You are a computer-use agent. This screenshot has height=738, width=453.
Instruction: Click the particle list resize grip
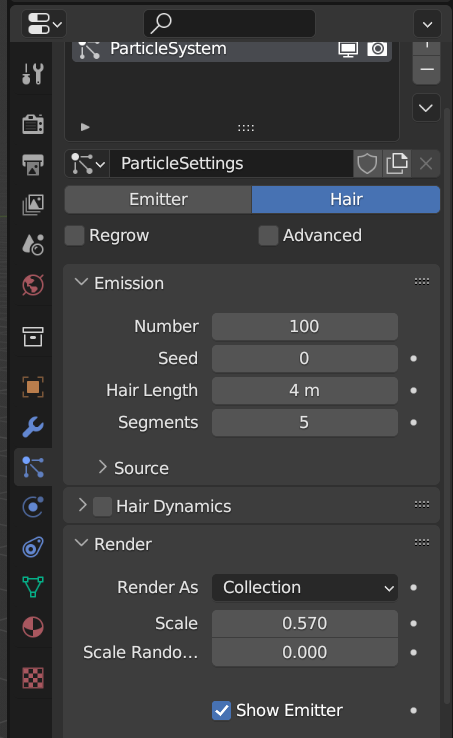coord(246,128)
